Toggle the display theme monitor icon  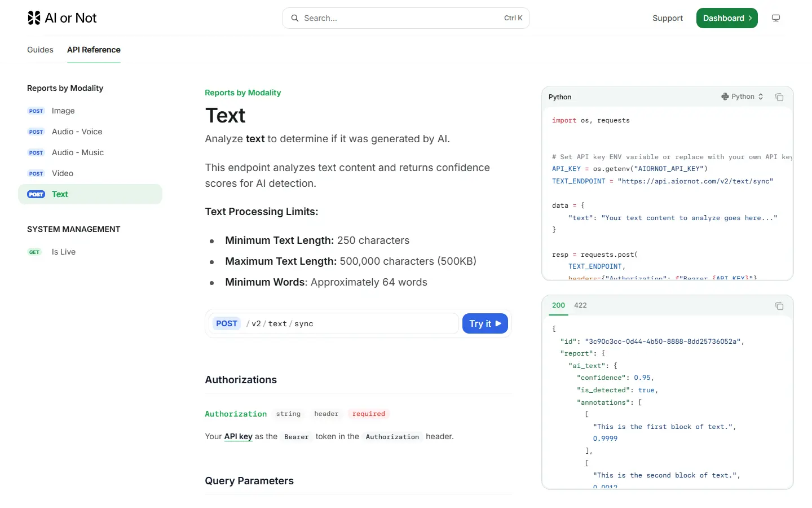[776, 18]
